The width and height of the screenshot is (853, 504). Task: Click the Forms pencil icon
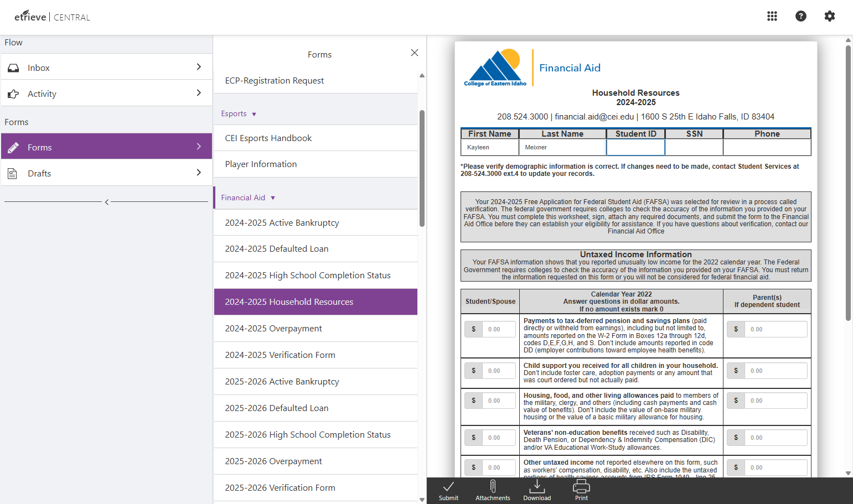[13, 147]
